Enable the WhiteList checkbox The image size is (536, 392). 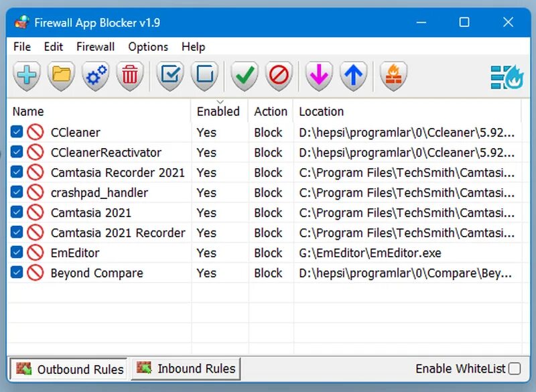(x=515, y=369)
